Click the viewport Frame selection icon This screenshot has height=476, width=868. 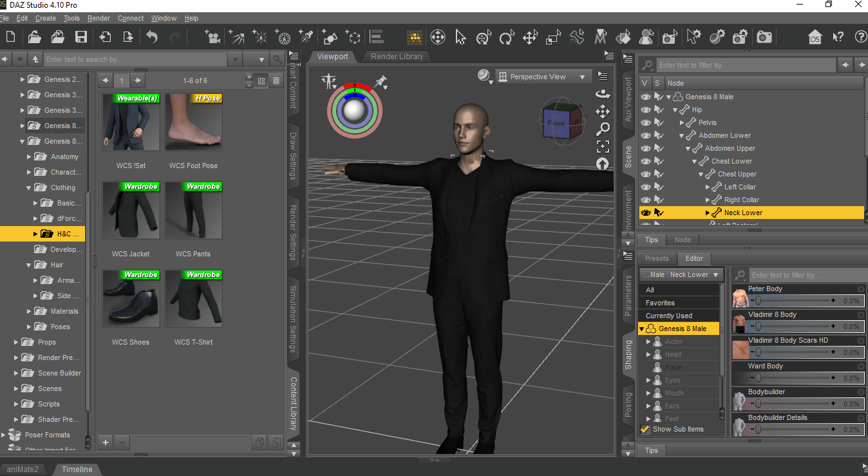(603, 146)
